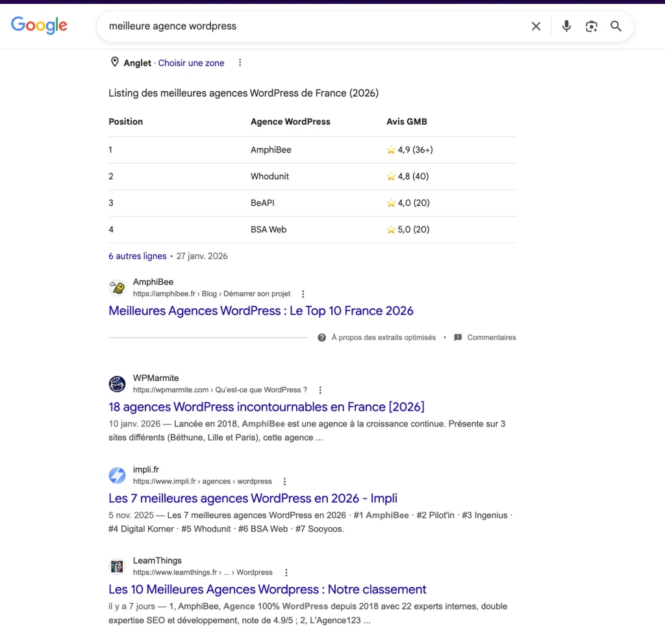Image resolution: width=665 pixels, height=644 pixels.
Task: Click the 27 janv. 2026 date text
Action: click(202, 256)
